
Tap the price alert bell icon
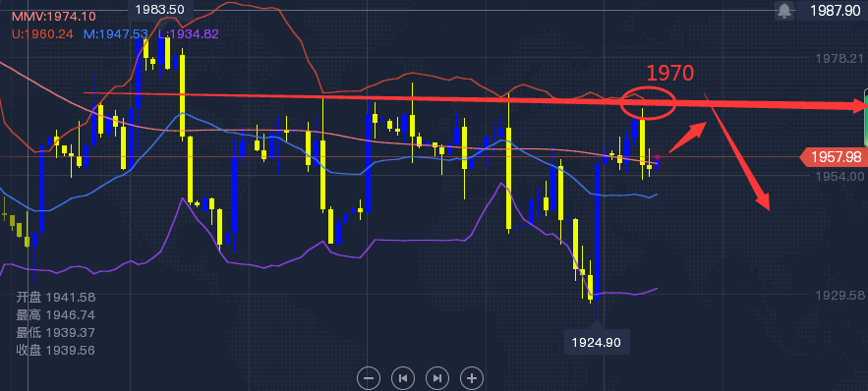click(x=783, y=10)
